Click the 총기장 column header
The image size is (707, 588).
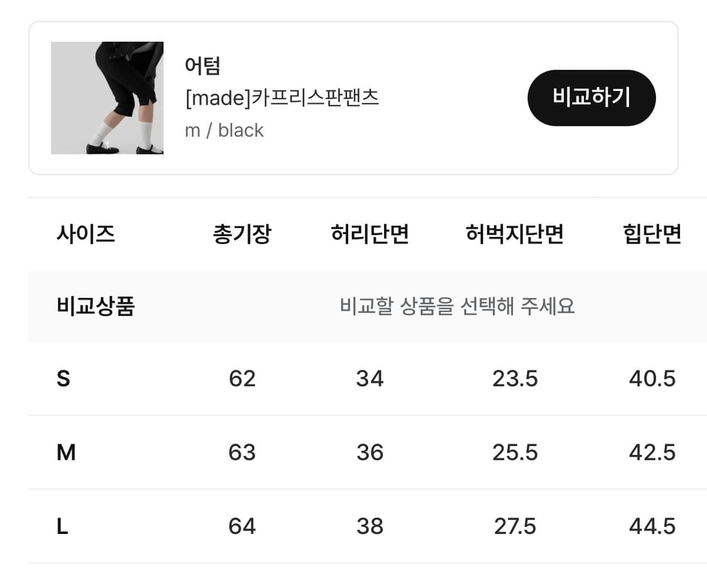(242, 234)
